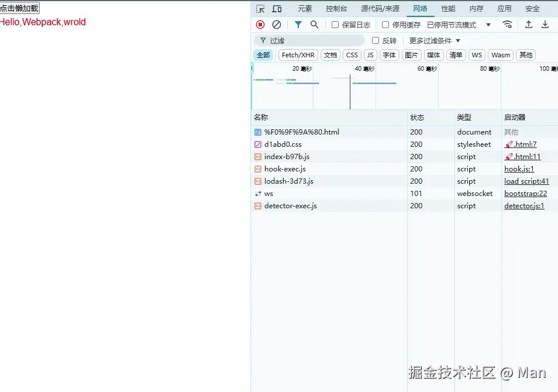Click the script icon of detector-exec.js
Screen dimensions: 558x392
point(258,206)
